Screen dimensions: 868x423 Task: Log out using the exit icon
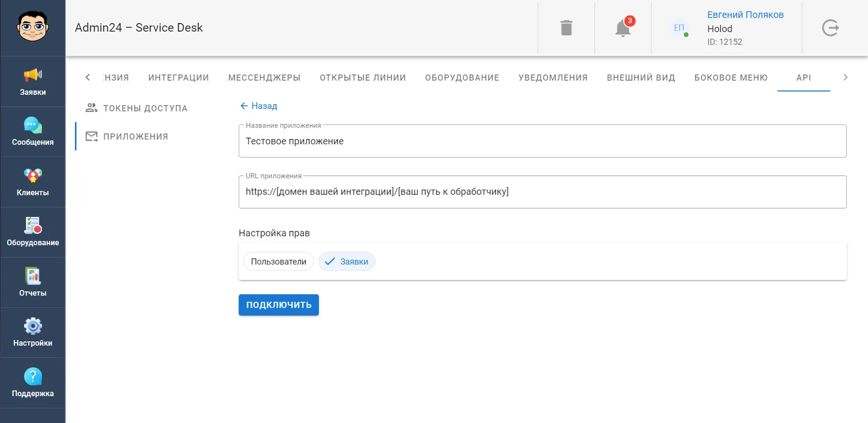pos(830,28)
